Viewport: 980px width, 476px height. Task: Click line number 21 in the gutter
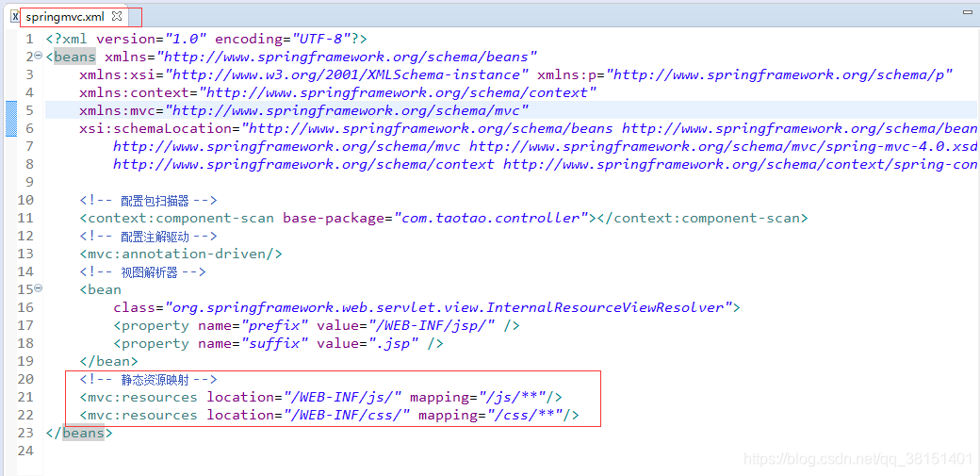coord(25,397)
